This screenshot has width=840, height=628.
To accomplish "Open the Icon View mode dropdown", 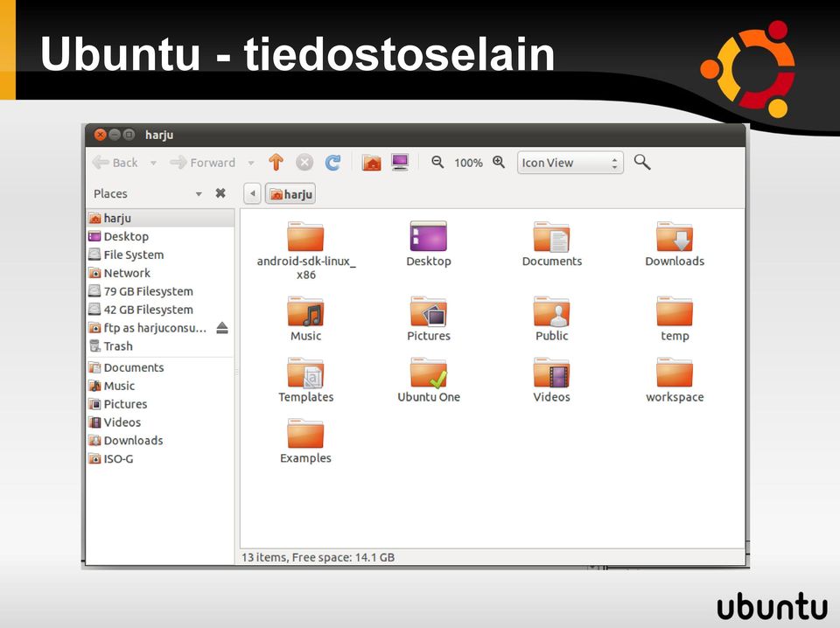I will pos(570,162).
